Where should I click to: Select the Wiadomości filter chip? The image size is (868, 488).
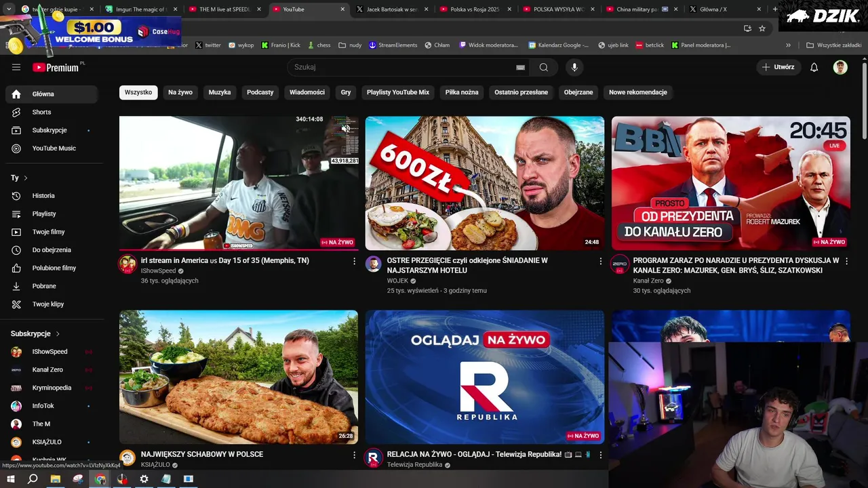click(x=307, y=92)
